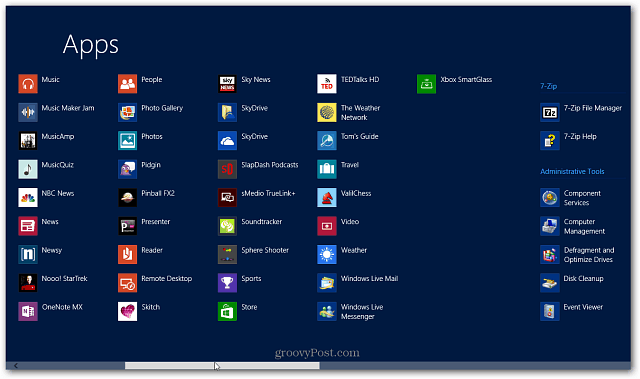Open the 7-Zip File Manager icon
The width and height of the screenshot is (640, 379).
coord(550,112)
